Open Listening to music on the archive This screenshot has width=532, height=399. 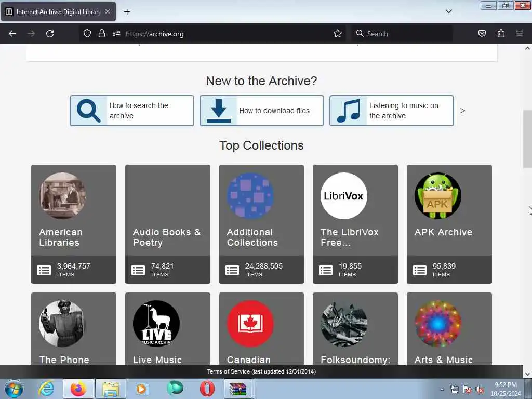click(x=392, y=111)
